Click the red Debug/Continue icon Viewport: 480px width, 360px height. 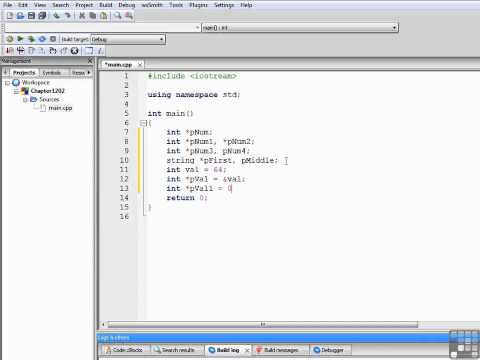[x=10, y=51]
